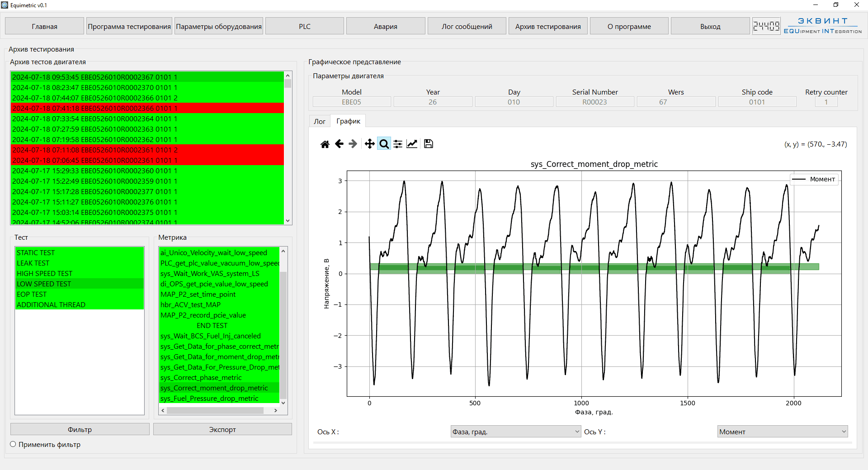The image size is (868, 470).
Task: Toggle the Zoom magnifier tool
Action: (x=384, y=144)
